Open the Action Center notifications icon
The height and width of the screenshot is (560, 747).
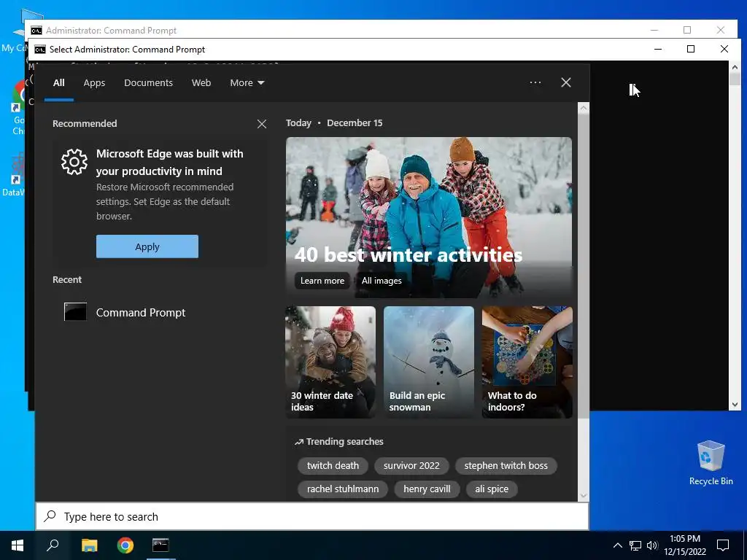click(x=723, y=545)
